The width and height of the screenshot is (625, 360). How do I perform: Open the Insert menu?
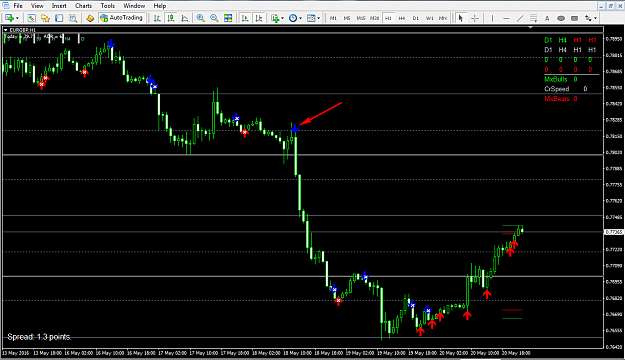[59, 6]
